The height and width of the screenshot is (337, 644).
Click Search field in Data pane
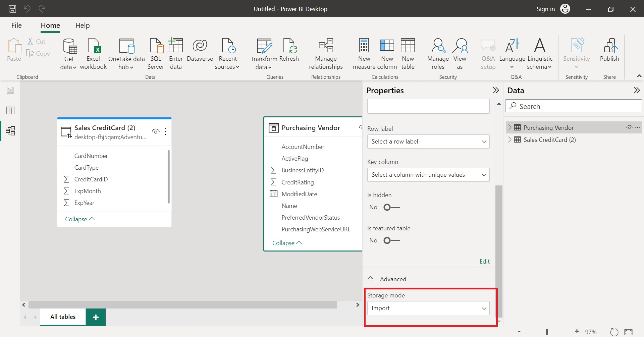coord(573,106)
